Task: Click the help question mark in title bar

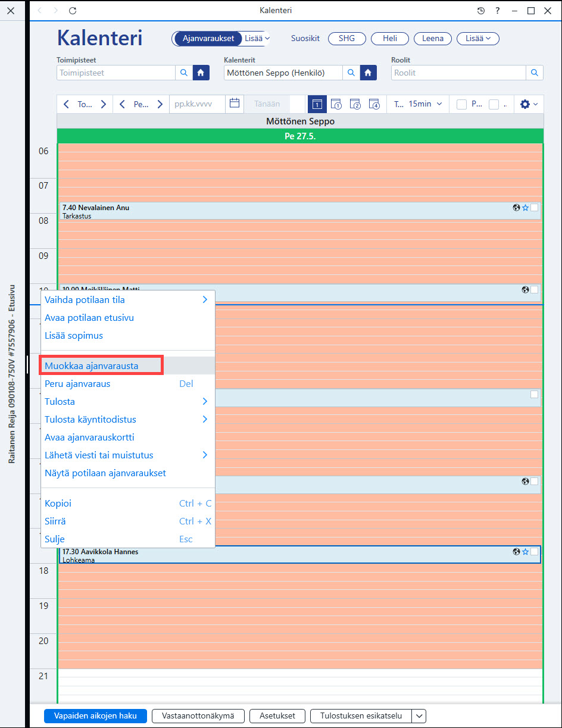Action: click(x=497, y=11)
